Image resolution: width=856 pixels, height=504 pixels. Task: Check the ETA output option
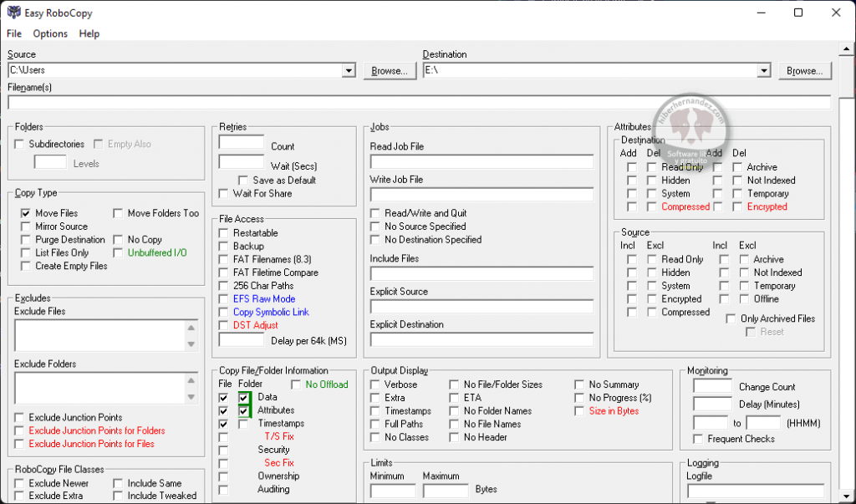point(454,398)
